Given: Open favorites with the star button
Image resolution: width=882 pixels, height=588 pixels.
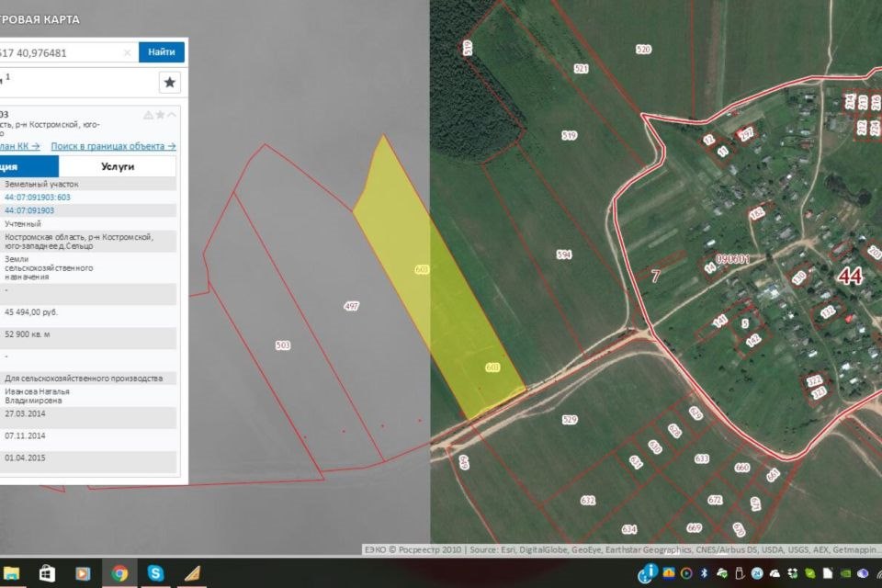Looking at the screenshot, I should [170, 83].
